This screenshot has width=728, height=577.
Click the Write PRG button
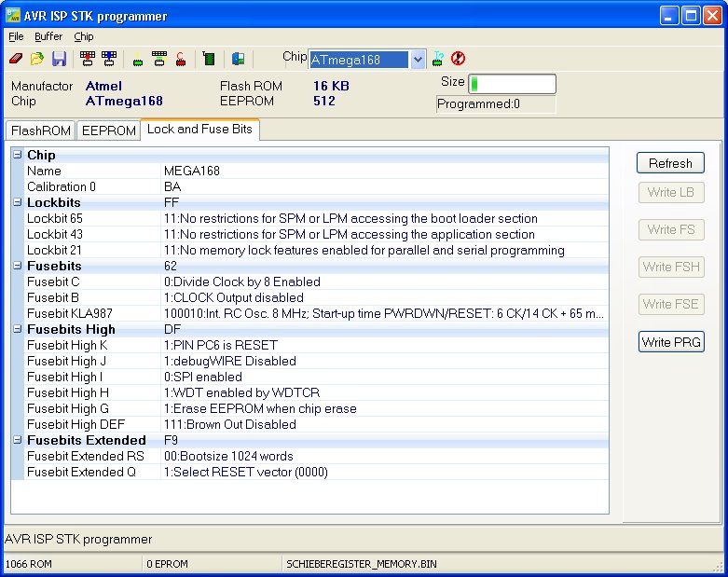(670, 342)
